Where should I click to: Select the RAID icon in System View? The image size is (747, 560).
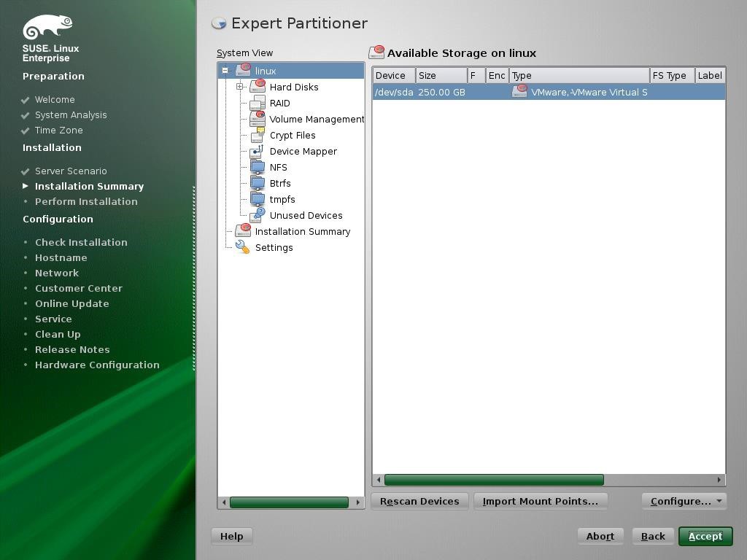tap(258, 103)
